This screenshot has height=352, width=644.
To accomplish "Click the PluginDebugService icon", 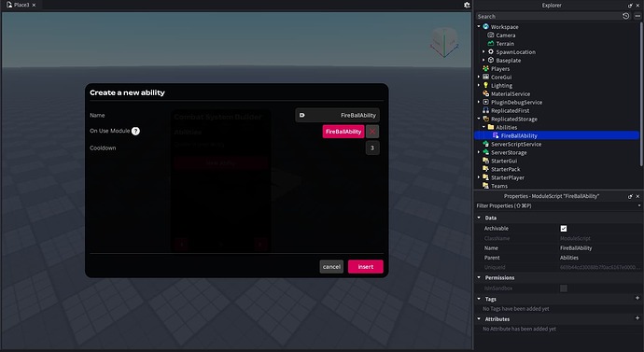I will [486, 102].
